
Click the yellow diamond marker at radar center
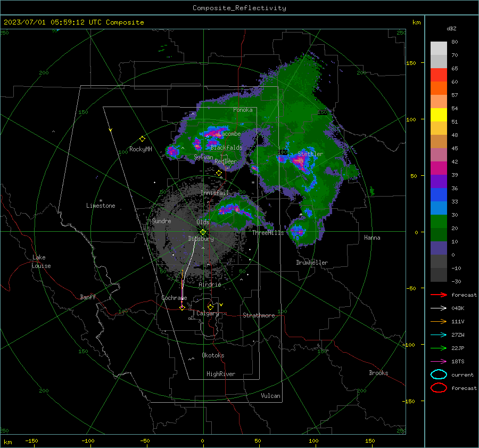[203, 232]
